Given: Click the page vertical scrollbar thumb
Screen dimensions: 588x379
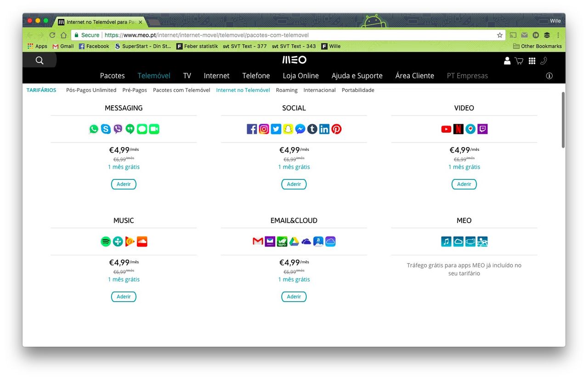Looking at the screenshot, I should coord(563,120).
